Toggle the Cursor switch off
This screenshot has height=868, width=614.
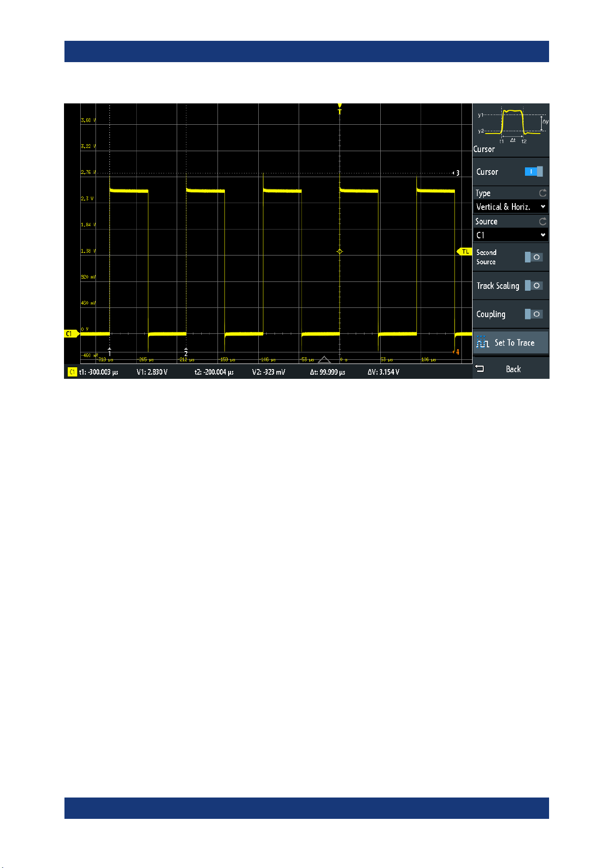[x=533, y=172]
